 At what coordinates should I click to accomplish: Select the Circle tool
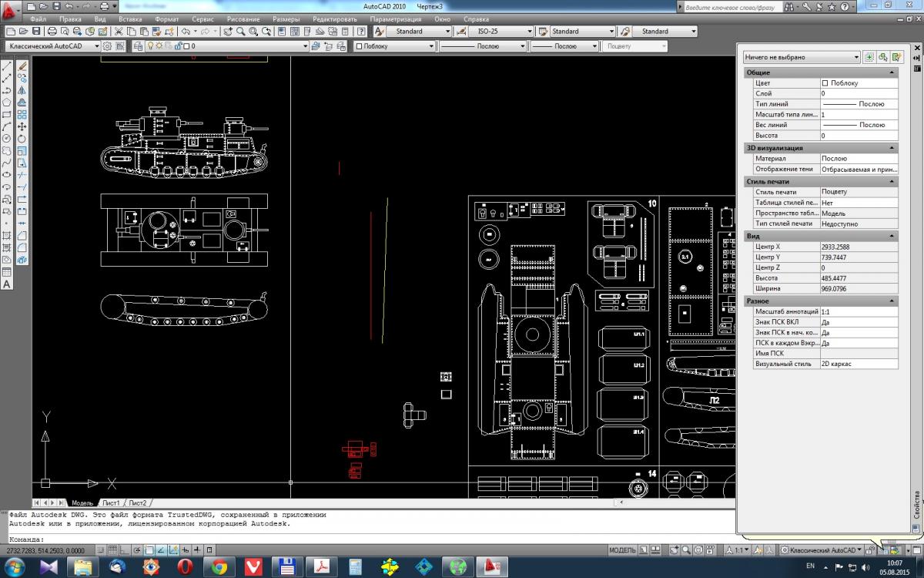pyautogui.click(x=7, y=138)
